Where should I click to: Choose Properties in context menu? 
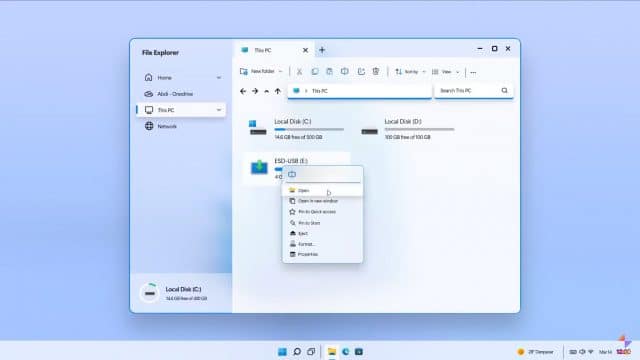(x=322, y=254)
